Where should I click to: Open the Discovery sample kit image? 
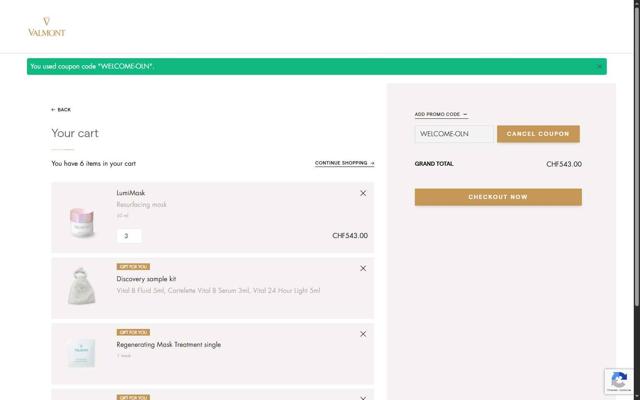[82, 286]
